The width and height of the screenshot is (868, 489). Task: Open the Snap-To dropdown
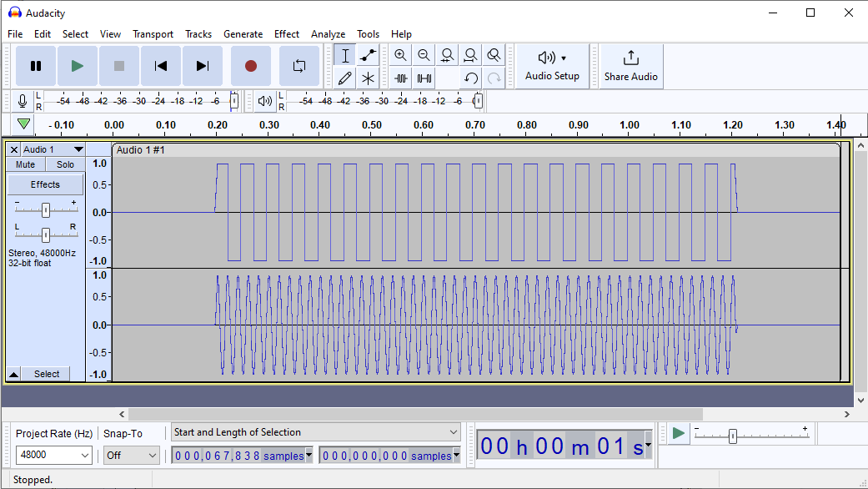click(131, 456)
